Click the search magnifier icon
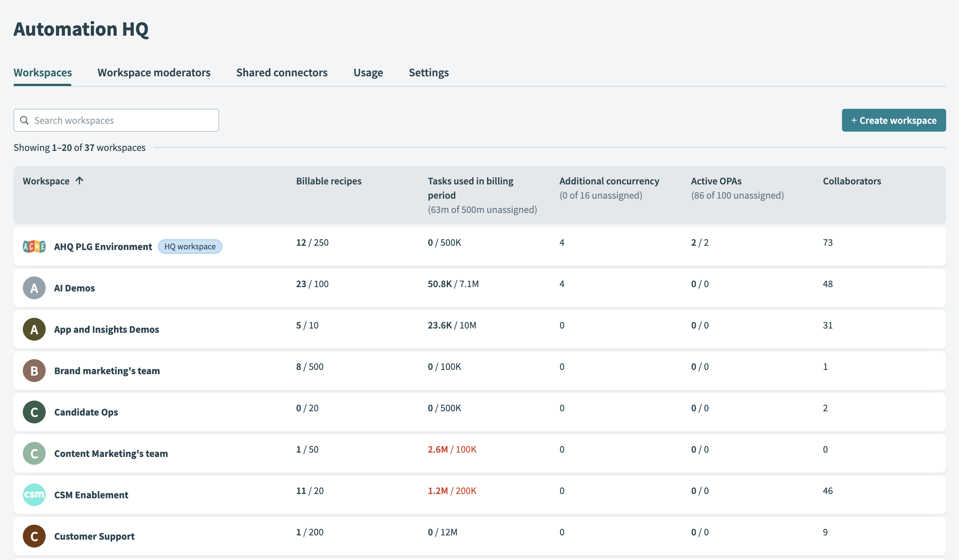 click(x=24, y=120)
